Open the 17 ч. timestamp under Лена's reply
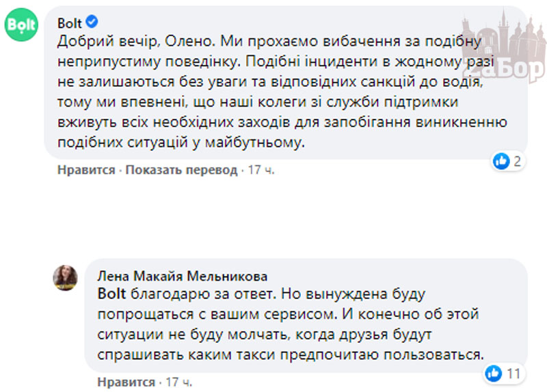 pos(179,380)
